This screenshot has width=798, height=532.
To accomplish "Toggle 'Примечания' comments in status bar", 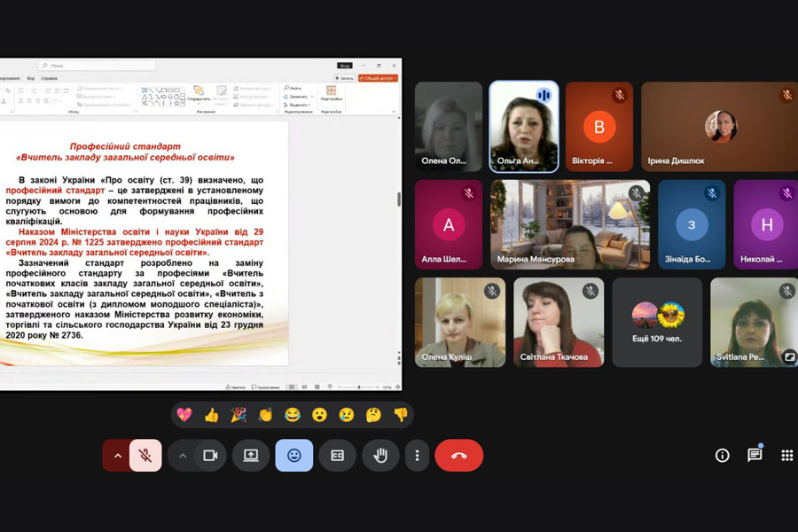I will (x=266, y=387).
